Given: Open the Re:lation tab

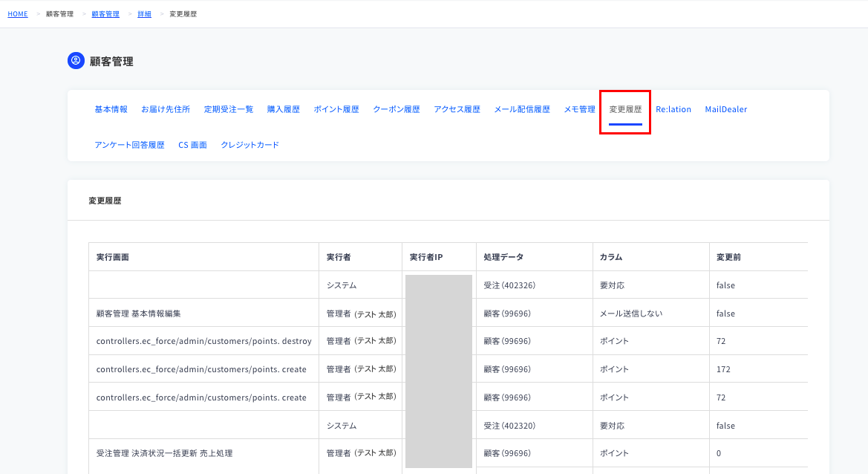Looking at the screenshot, I should click(x=673, y=109).
